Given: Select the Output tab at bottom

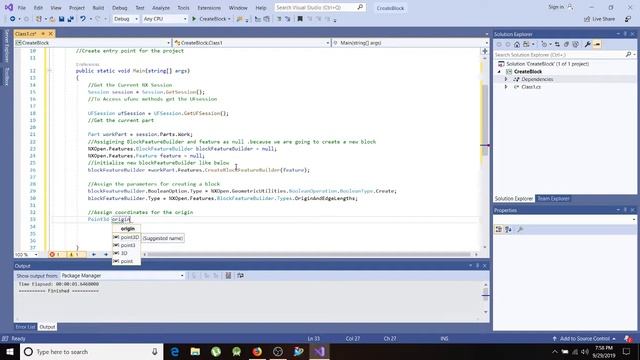Looking at the screenshot, I should (47, 327).
